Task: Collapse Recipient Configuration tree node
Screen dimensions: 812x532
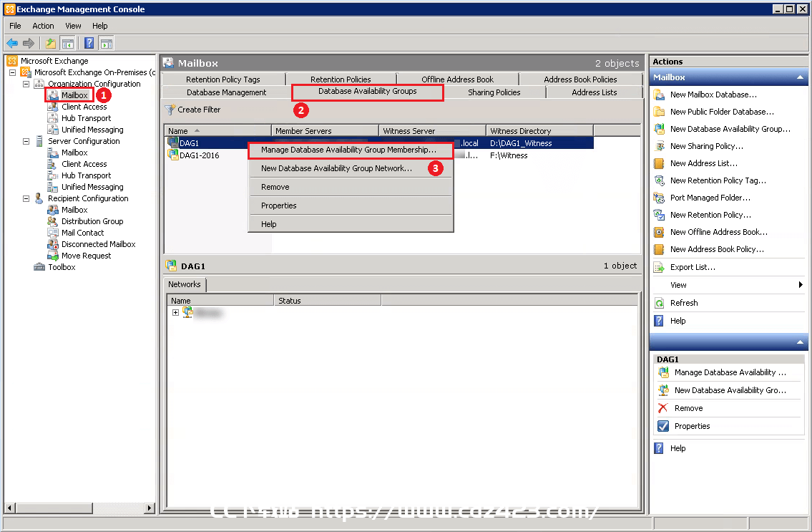Action: [x=26, y=198]
